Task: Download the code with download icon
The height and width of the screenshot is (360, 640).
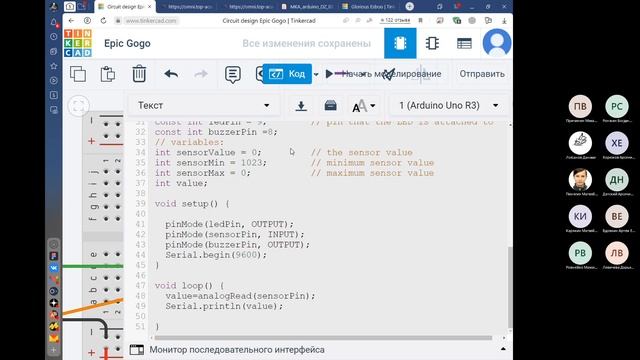Action: pyautogui.click(x=301, y=106)
